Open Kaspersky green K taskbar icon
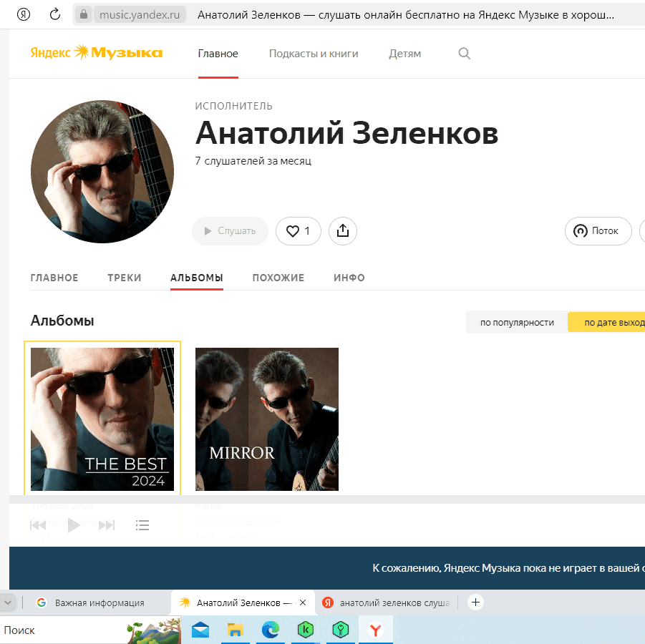This screenshot has height=644, width=645. tap(306, 630)
